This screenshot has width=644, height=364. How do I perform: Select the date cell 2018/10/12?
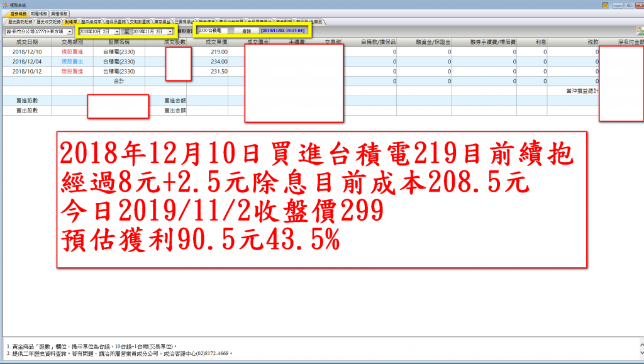27,72
